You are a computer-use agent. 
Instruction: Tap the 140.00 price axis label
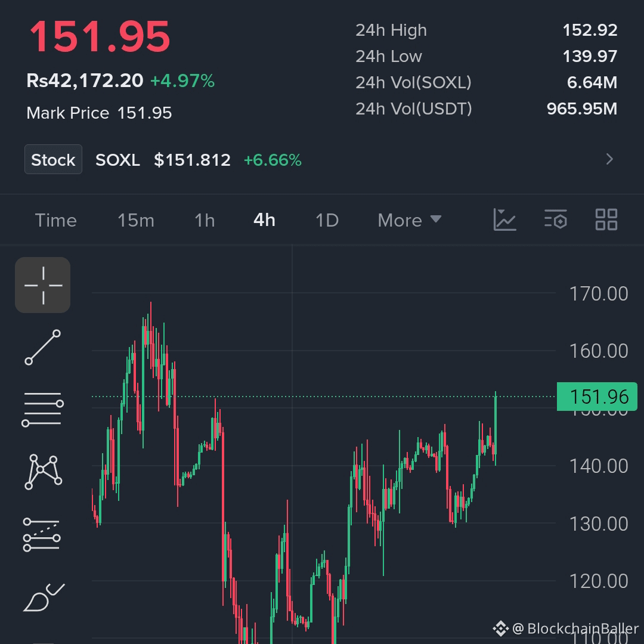pos(599,466)
